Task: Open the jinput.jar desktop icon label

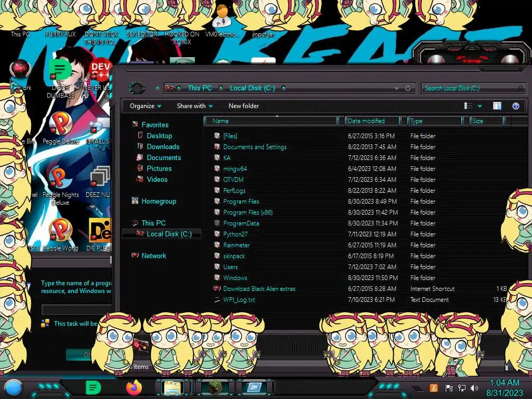Action: [263, 34]
